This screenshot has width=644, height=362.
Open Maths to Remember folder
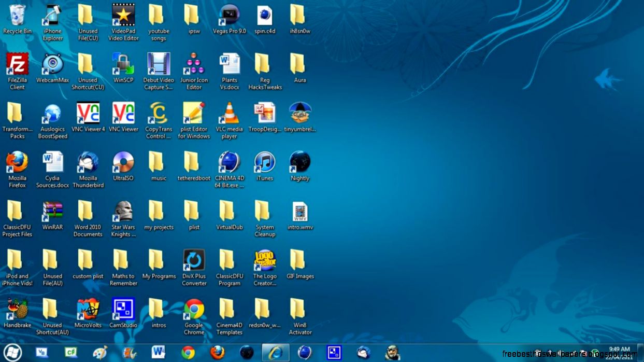tap(123, 268)
